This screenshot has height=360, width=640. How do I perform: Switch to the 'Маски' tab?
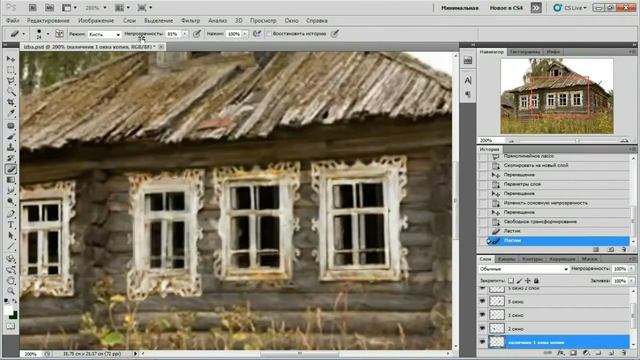[589, 259]
